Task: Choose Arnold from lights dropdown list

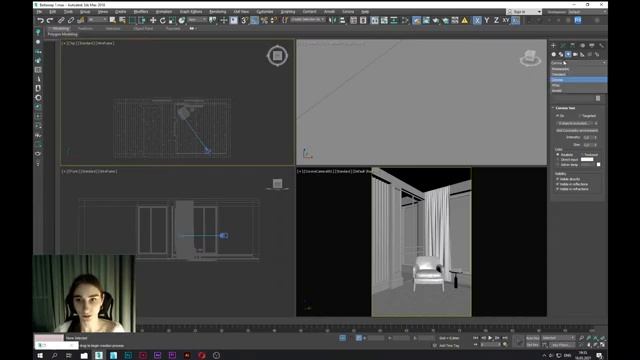Action: (x=578, y=91)
